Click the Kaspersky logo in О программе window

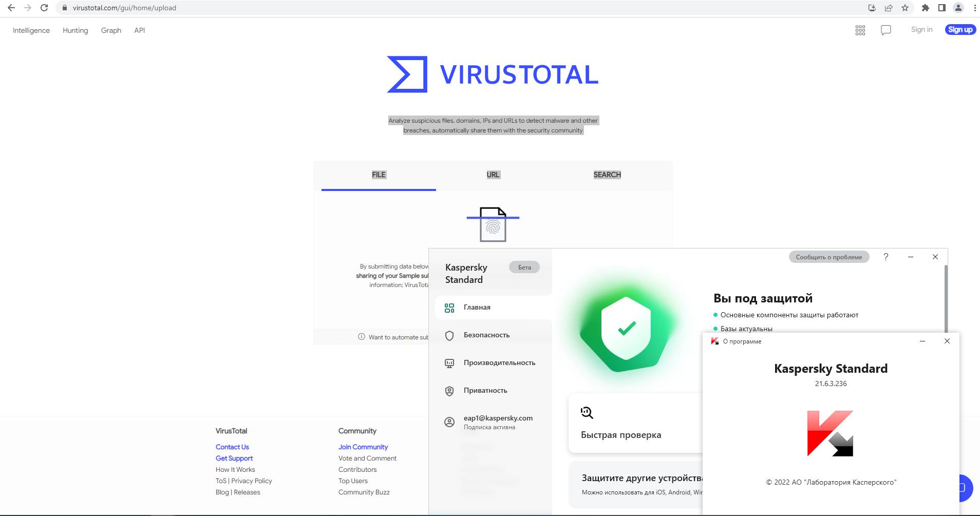click(830, 433)
